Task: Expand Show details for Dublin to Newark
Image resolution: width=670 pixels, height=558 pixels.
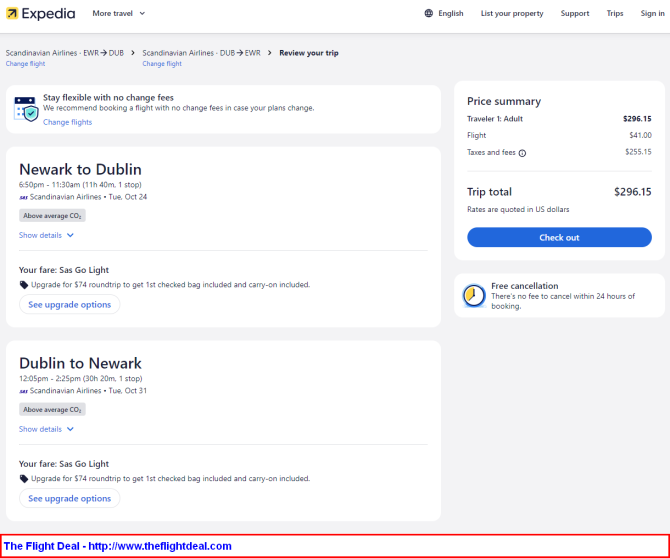Action: point(46,429)
